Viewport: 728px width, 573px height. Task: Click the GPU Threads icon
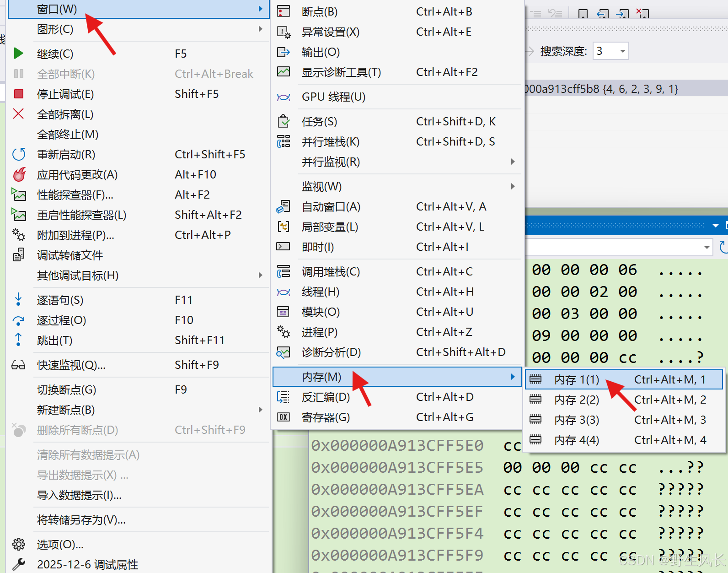pyautogui.click(x=284, y=97)
